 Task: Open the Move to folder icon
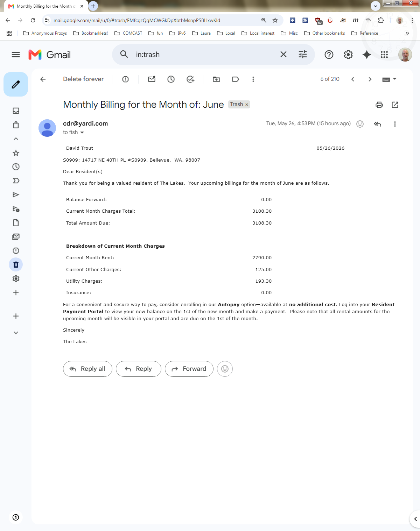point(216,79)
